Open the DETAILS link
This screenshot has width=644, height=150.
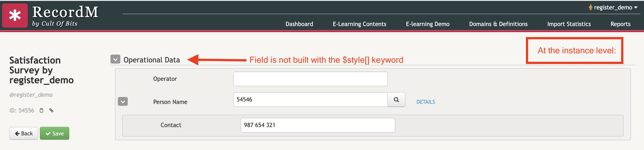[x=426, y=102]
